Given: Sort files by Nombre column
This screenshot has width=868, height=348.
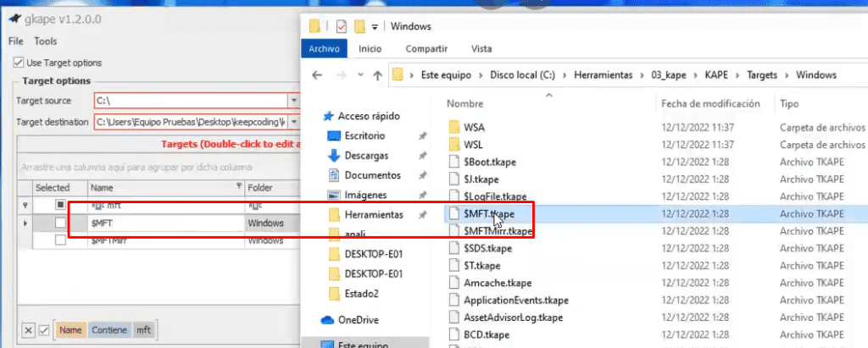Looking at the screenshot, I should [465, 103].
